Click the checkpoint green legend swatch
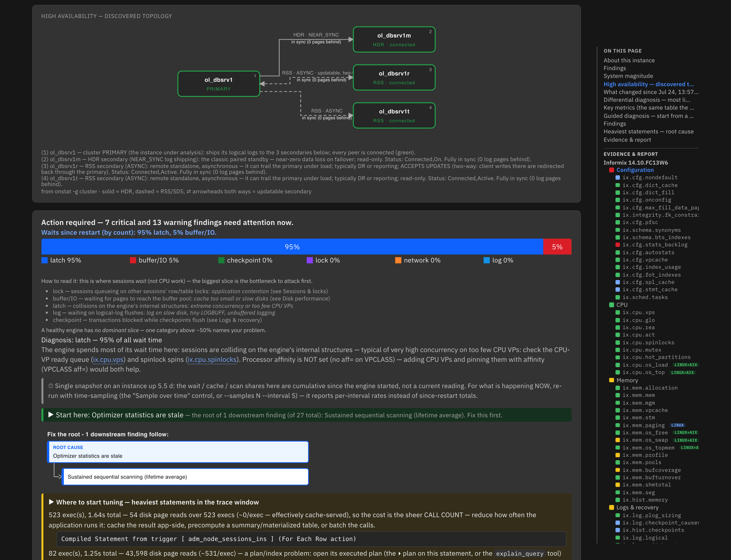The width and height of the screenshot is (731, 560). click(221, 260)
